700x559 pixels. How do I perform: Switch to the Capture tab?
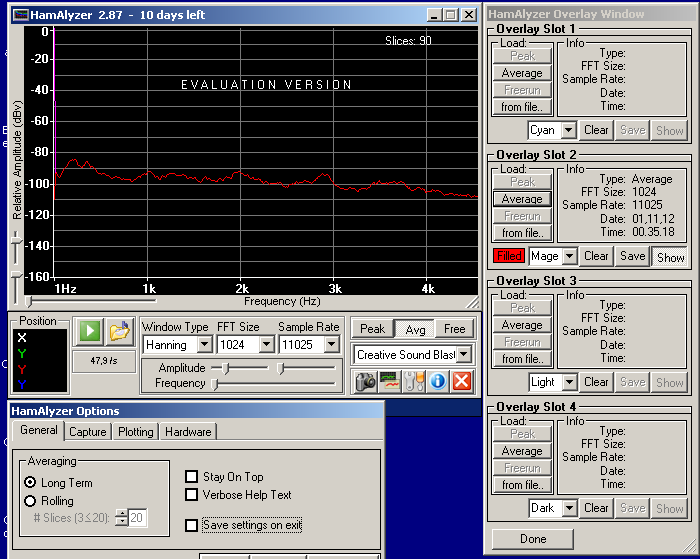pos(88,432)
